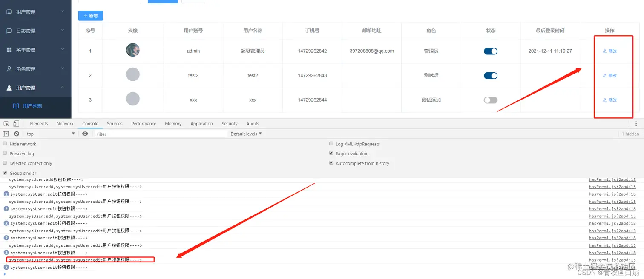This screenshot has height=279, width=644.
Task: Click 修改 for the test2 row
Action: (610, 76)
